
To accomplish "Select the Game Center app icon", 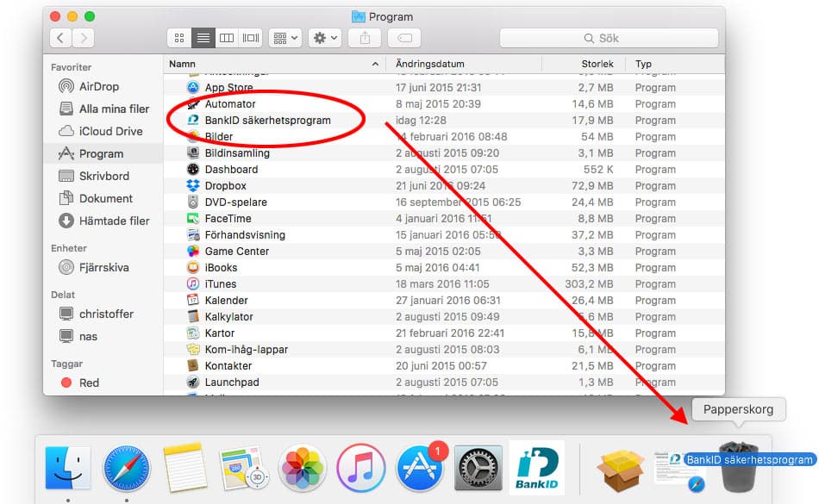I will (x=193, y=251).
